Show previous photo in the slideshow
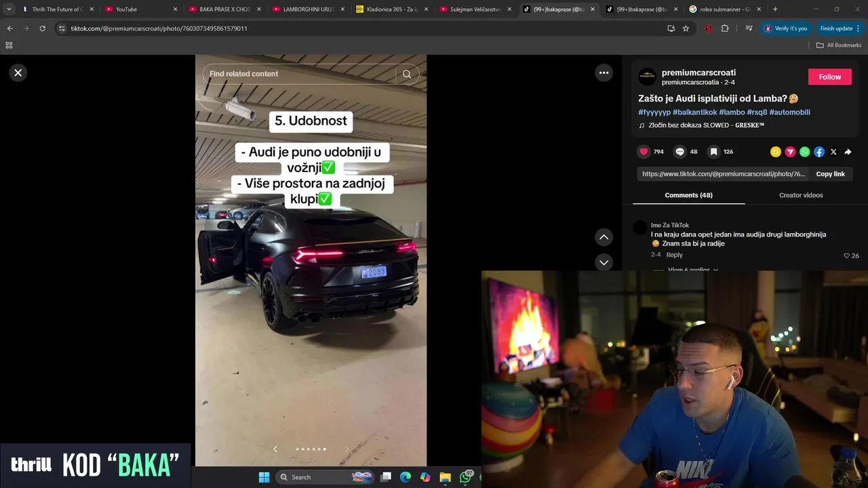This screenshot has width=868, height=488. [275, 449]
